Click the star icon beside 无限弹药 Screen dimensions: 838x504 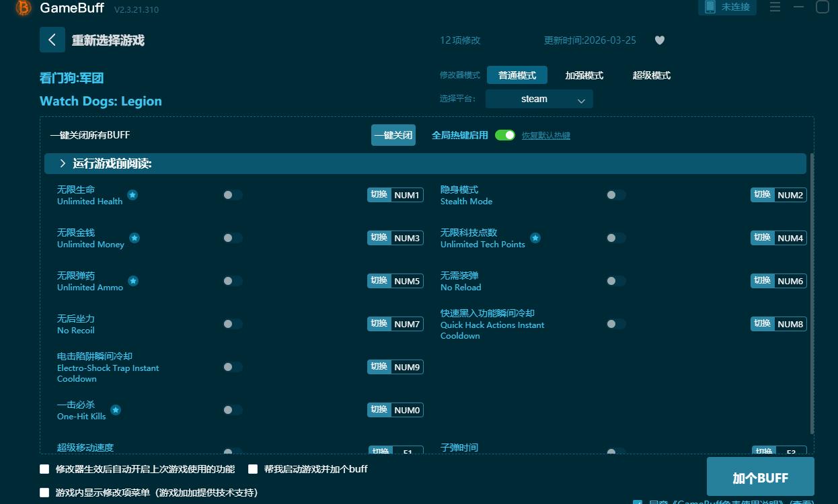coord(132,281)
